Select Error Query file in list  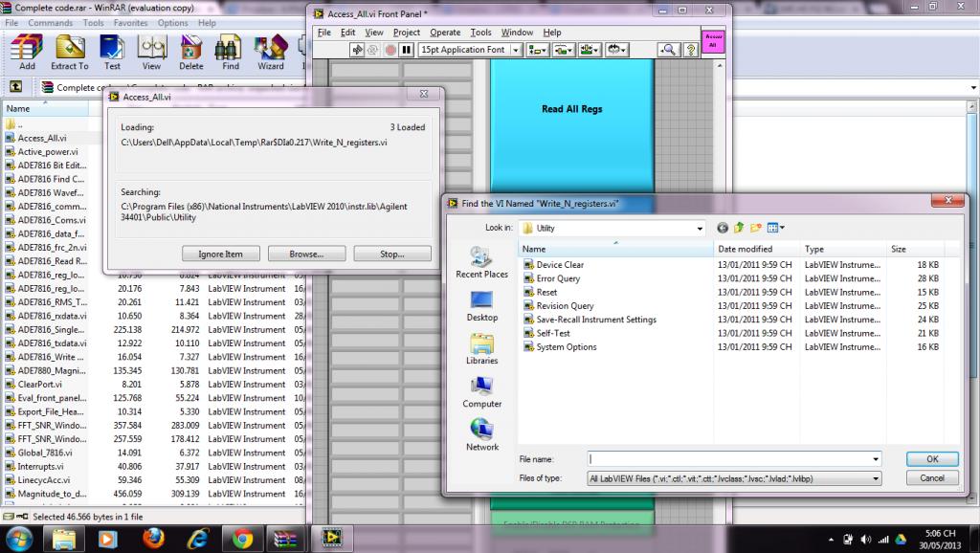coord(558,278)
